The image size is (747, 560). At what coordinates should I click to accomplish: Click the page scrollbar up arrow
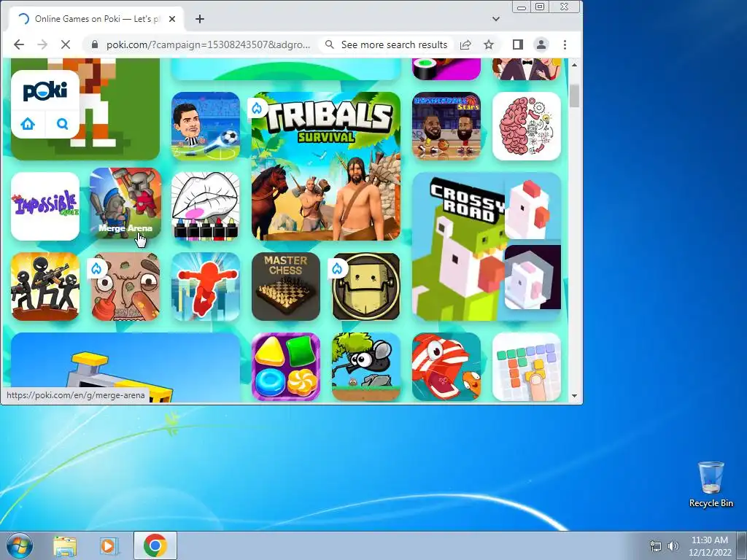[575, 65]
